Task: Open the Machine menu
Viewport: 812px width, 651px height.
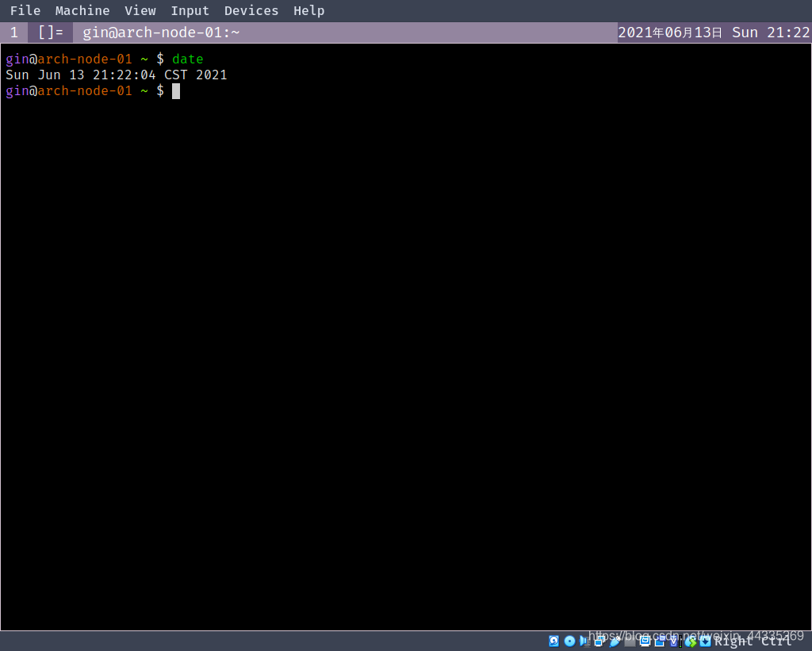Action: (82, 10)
